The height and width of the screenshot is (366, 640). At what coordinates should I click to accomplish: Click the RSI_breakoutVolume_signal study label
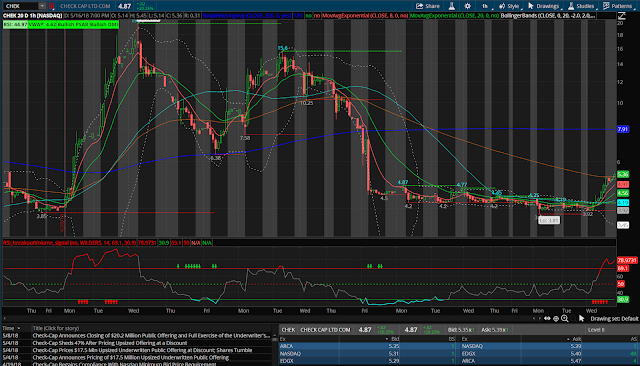pos(69,243)
